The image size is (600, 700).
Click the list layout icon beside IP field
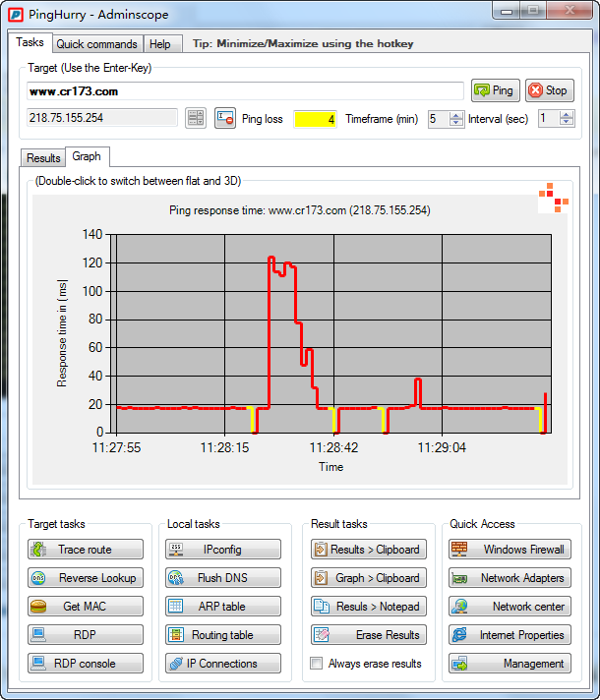[x=196, y=118]
